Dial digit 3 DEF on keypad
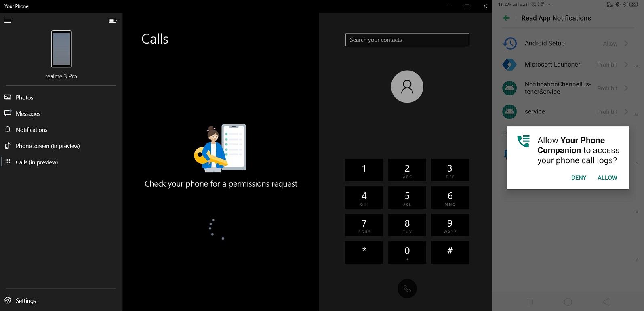644x311 pixels. click(450, 170)
